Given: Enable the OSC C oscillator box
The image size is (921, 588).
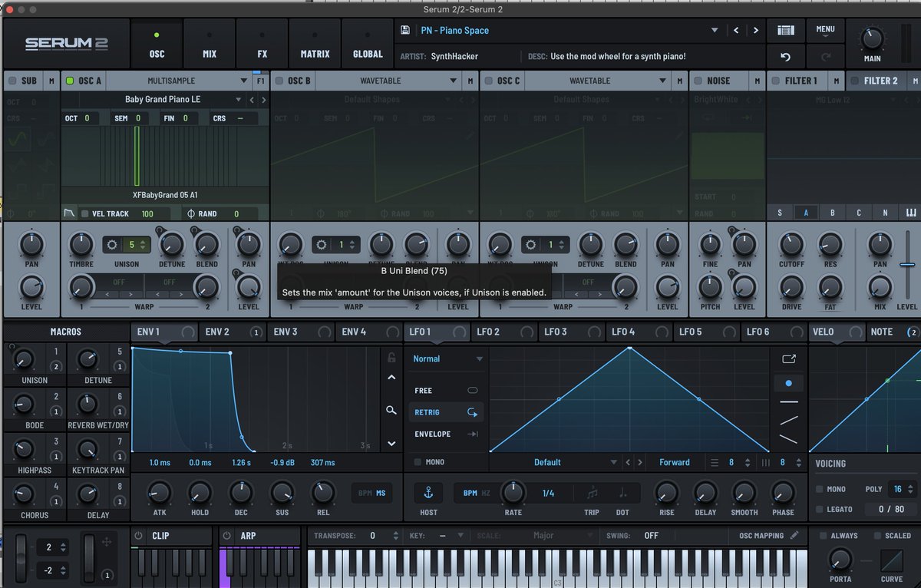Looking at the screenshot, I should pyautogui.click(x=488, y=81).
